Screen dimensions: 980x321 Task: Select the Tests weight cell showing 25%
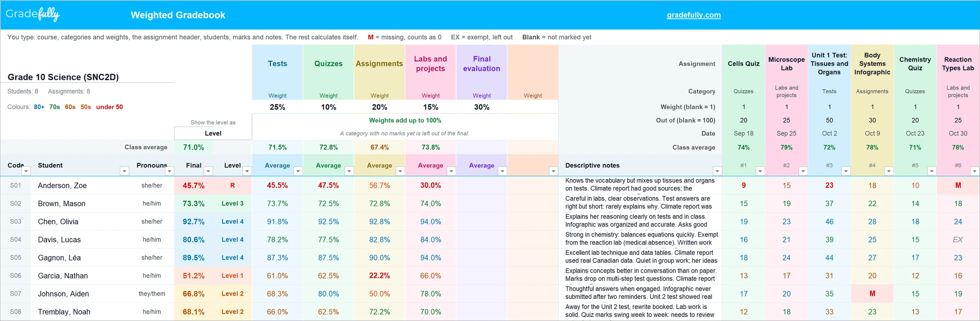[x=278, y=107]
